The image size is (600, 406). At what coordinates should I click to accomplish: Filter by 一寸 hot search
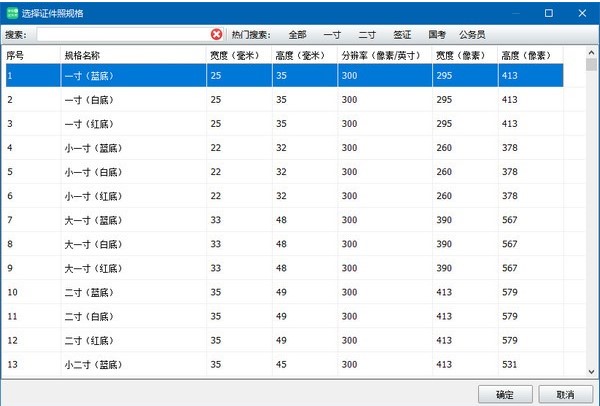pos(332,34)
